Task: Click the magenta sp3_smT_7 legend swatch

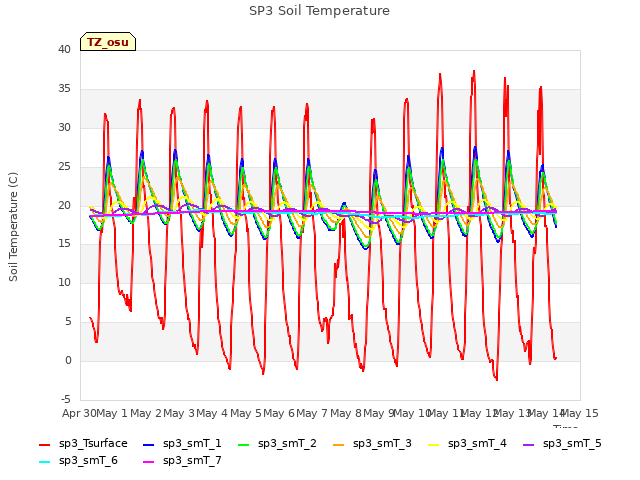Action: [x=149, y=462]
